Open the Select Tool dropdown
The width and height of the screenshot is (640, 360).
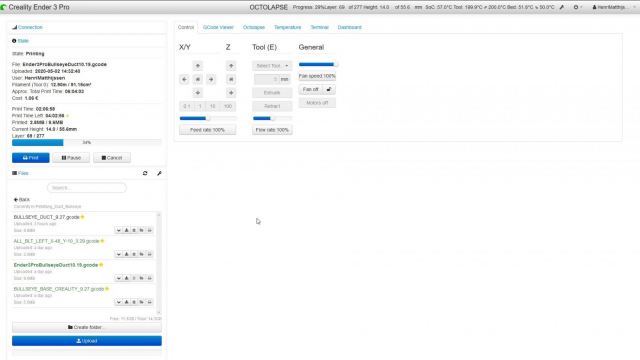[272, 66]
